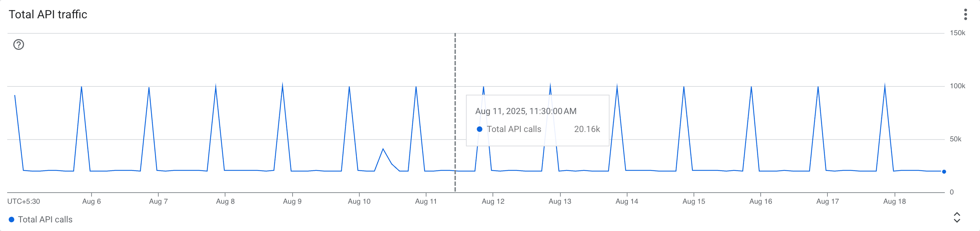Click the Aug 12 axis label
The height and width of the screenshot is (231, 980).
click(x=494, y=202)
